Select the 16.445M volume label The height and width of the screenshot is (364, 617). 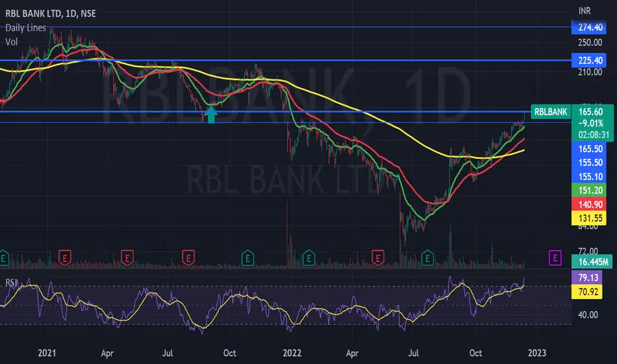coord(593,261)
